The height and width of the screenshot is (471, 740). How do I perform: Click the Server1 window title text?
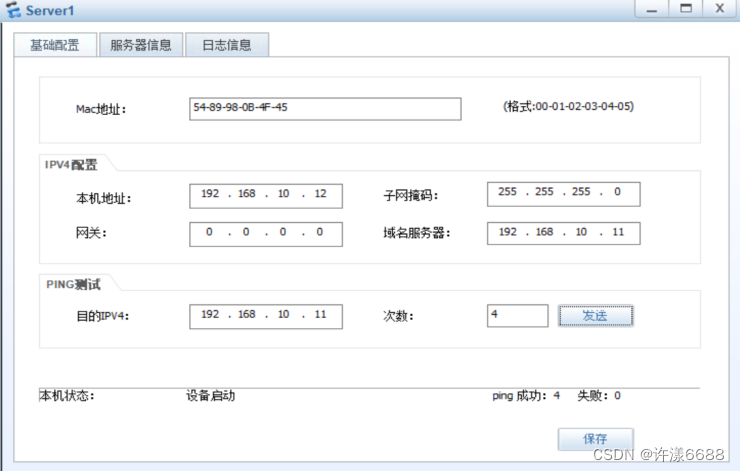(50, 10)
